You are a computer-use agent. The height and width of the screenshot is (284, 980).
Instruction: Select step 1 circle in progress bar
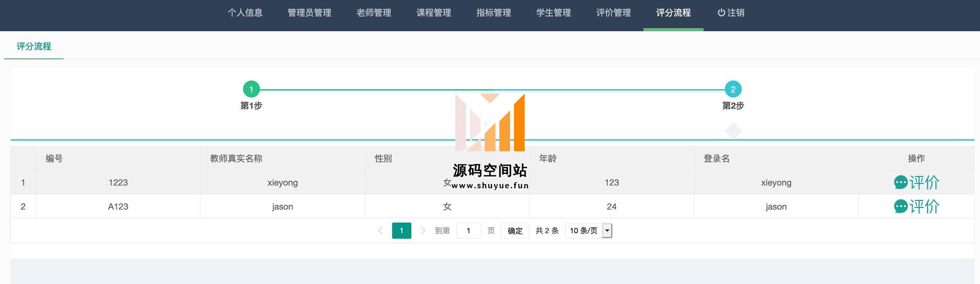tap(251, 89)
